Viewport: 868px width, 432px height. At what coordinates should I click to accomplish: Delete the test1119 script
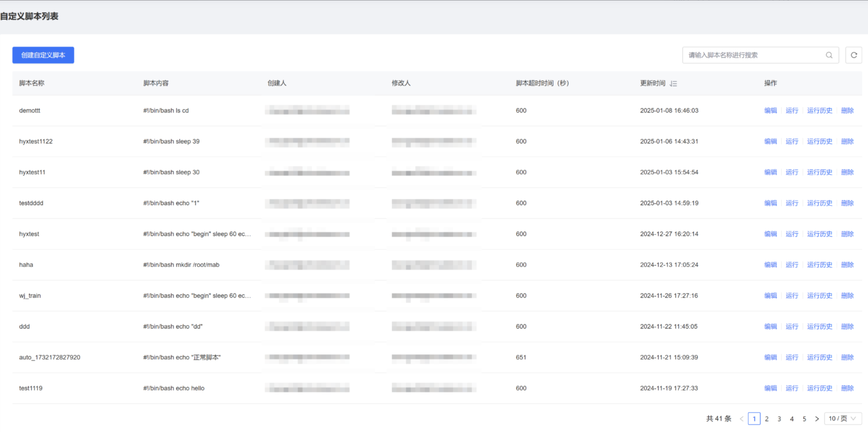(x=847, y=388)
